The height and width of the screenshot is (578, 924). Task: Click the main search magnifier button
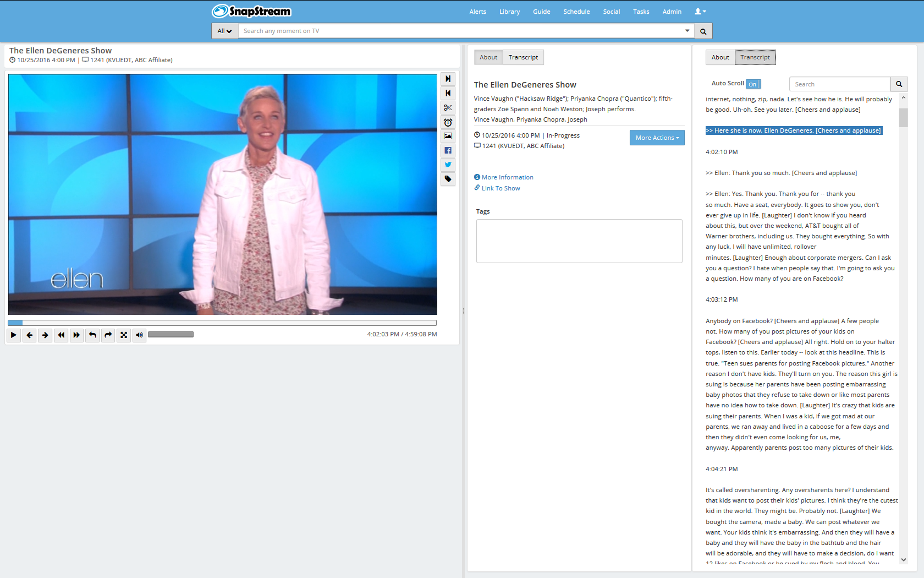[x=703, y=31]
